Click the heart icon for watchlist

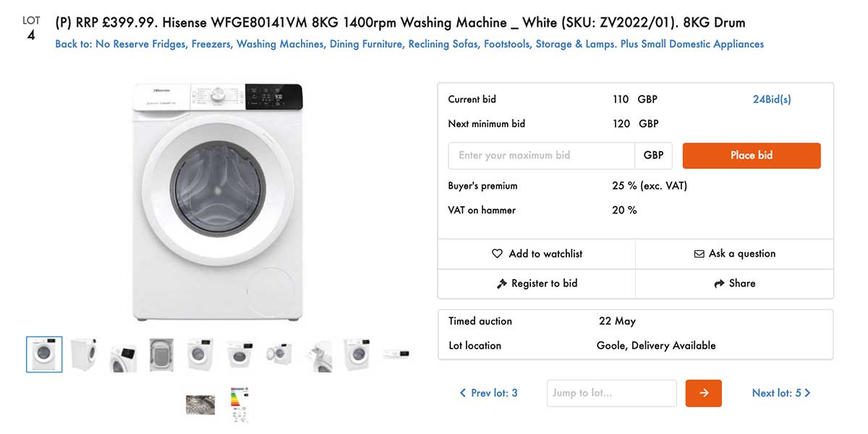tap(497, 254)
